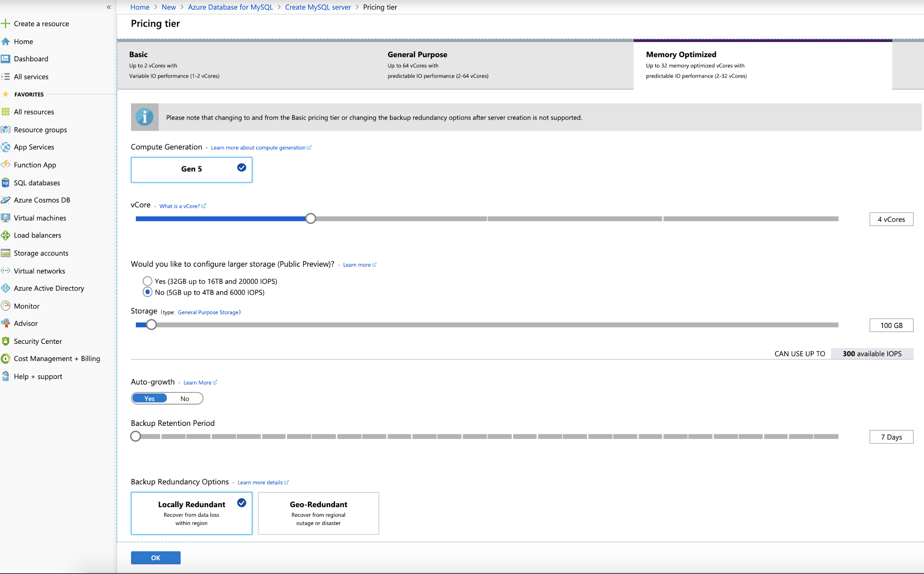Open Cost Management + Billing menu item
This screenshot has height=574, width=924.
[57, 359]
